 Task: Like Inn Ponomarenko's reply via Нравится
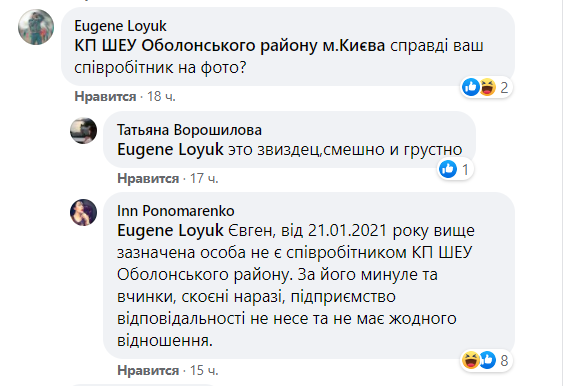click(x=148, y=370)
